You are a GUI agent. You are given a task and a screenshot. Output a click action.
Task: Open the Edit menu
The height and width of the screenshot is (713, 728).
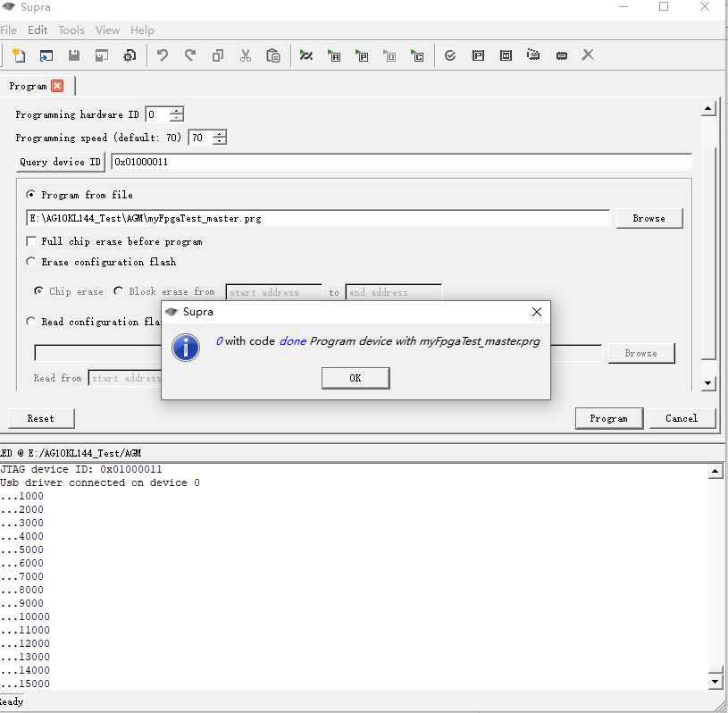coord(38,30)
